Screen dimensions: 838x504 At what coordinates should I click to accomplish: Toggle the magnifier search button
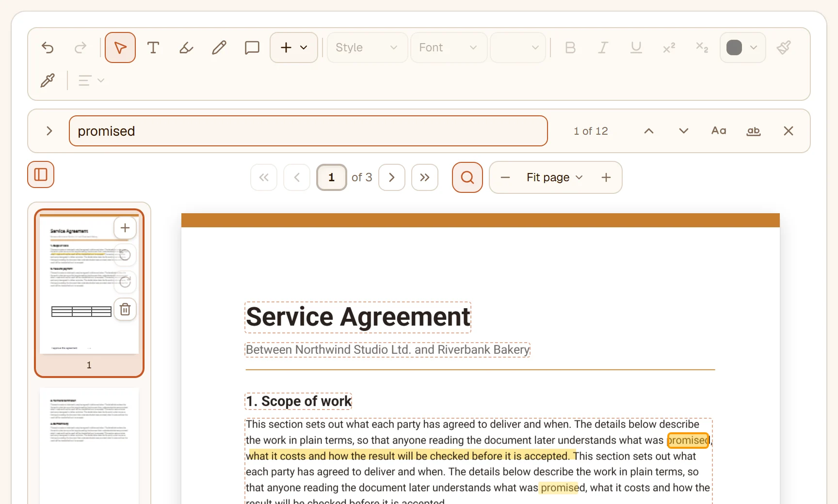point(467,177)
